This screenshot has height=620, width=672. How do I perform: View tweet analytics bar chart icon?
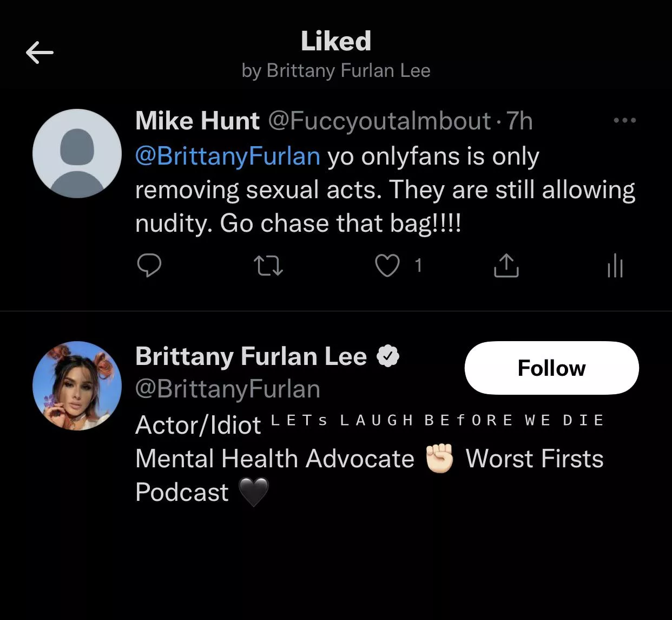click(x=615, y=266)
